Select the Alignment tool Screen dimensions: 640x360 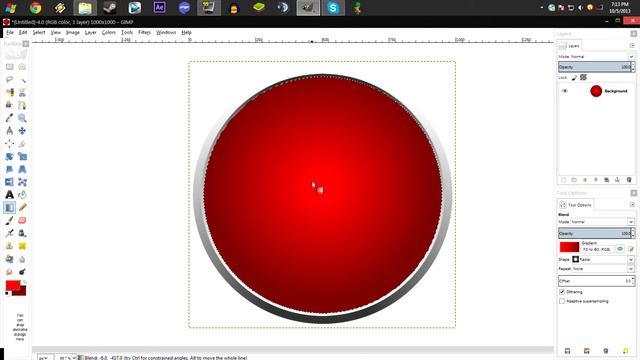tap(9, 144)
